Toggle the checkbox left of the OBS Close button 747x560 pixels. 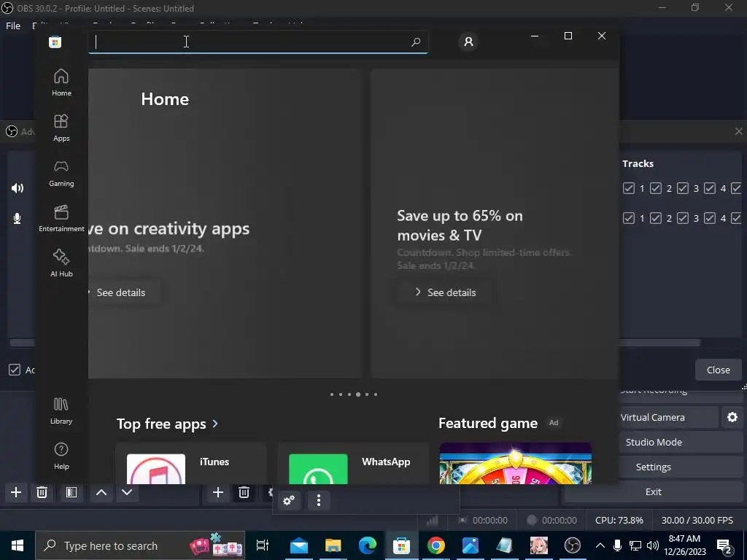pos(15,370)
